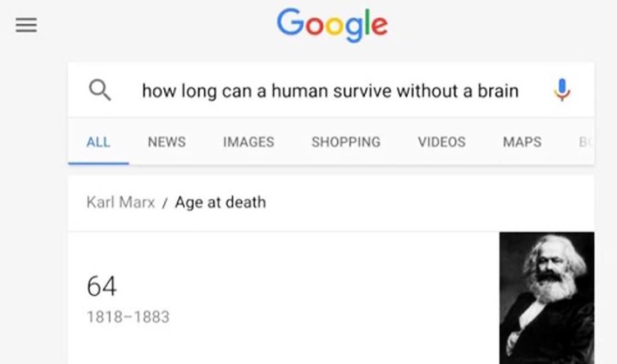Select the ALL results tab
Viewport: 617px width, 364px height.
pyautogui.click(x=98, y=142)
